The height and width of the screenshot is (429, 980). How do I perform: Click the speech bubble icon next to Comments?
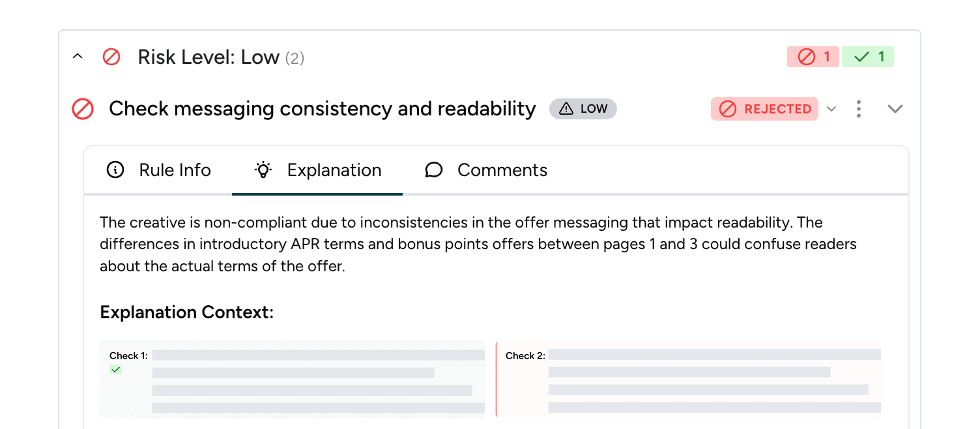(434, 170)
